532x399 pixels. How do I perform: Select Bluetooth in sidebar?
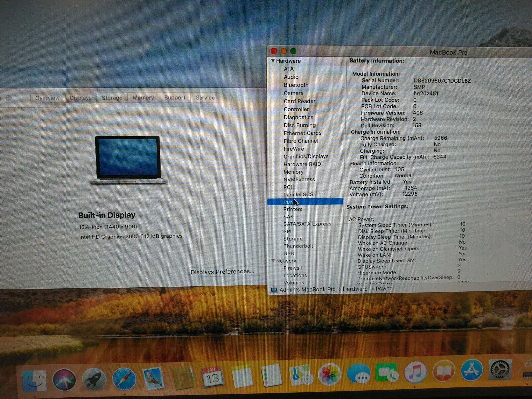click(296, 85)
